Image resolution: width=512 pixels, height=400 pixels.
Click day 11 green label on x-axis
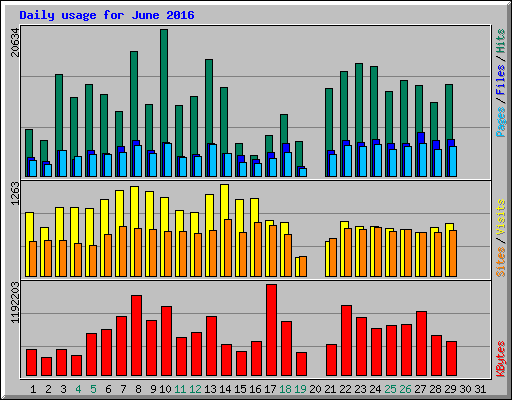(x=180, y=389)
